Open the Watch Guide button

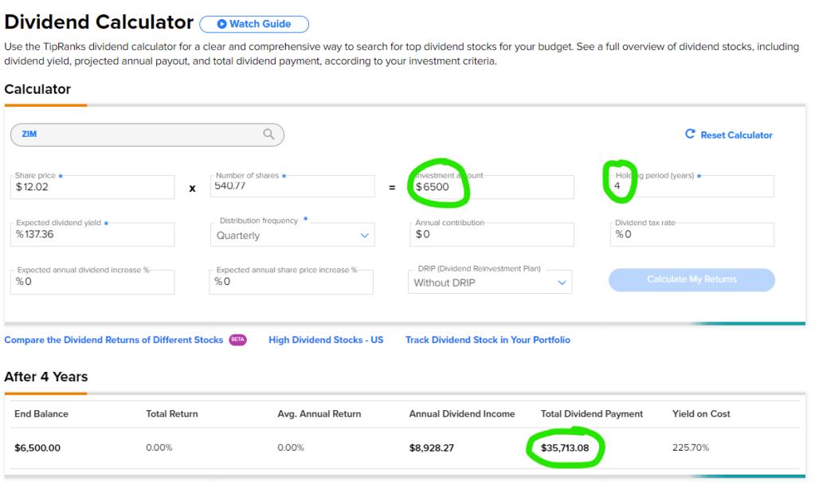coord(254,25)
